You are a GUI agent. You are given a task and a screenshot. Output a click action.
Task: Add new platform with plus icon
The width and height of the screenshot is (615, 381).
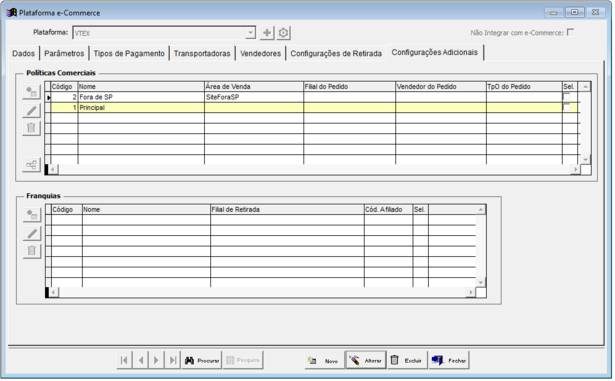pyautogui.click(x=267, y=33)
